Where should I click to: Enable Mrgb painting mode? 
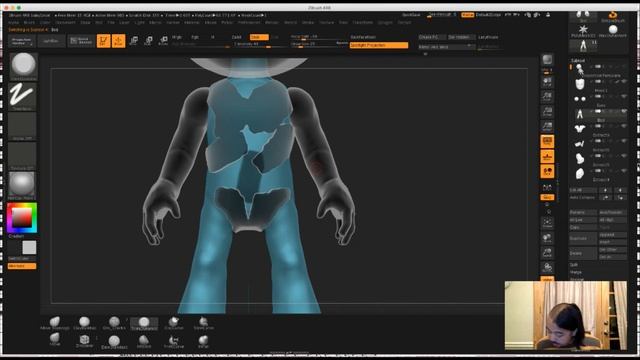coord(177,37)
